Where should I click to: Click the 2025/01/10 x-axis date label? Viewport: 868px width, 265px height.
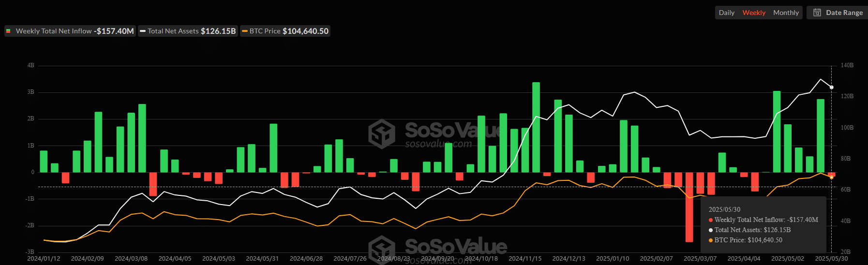613,259
